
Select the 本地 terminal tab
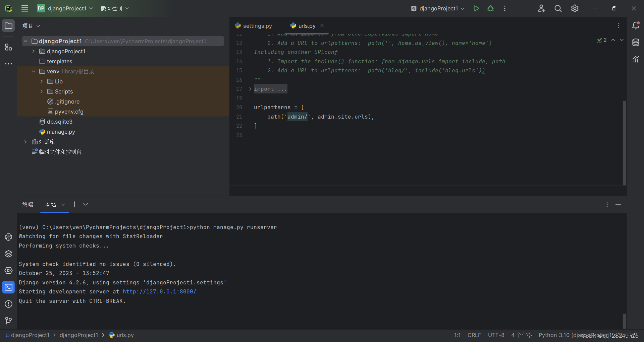pyautogui.click(x=51, y=204)
